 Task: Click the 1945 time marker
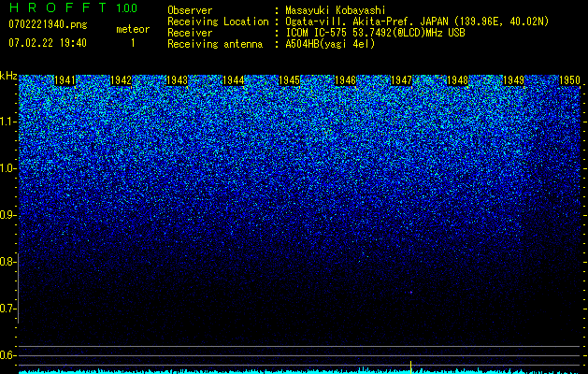290,80
